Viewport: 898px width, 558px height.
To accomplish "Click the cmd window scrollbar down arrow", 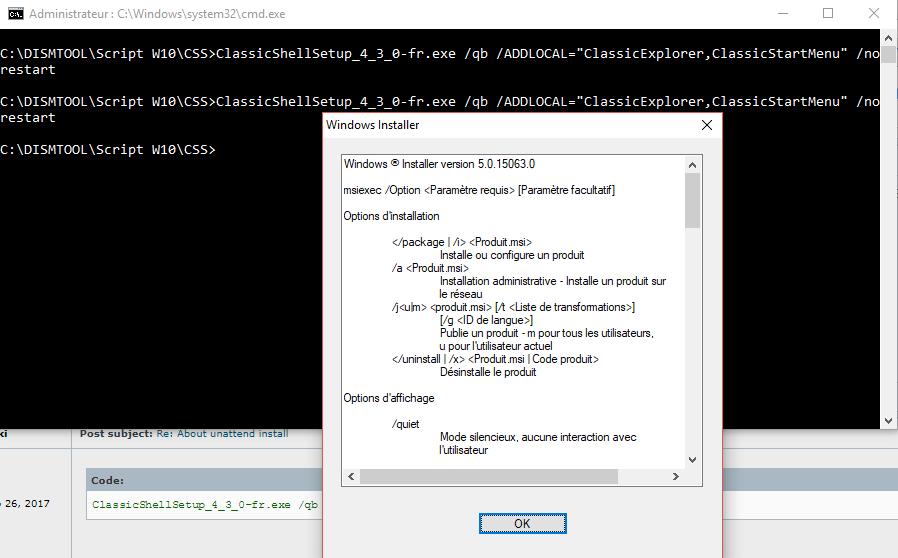I will [889, 421].
